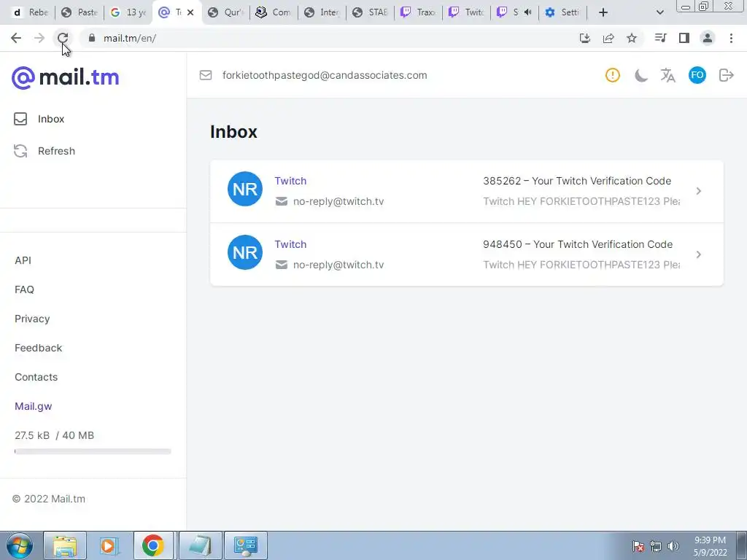Expand the chevron on the 948450 email row

click(x=698, y=254)
